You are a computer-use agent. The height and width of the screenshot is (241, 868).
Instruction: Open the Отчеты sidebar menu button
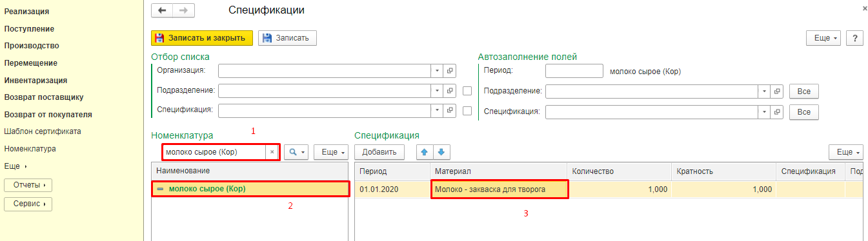pyautogui.click(x=28, y=185)
